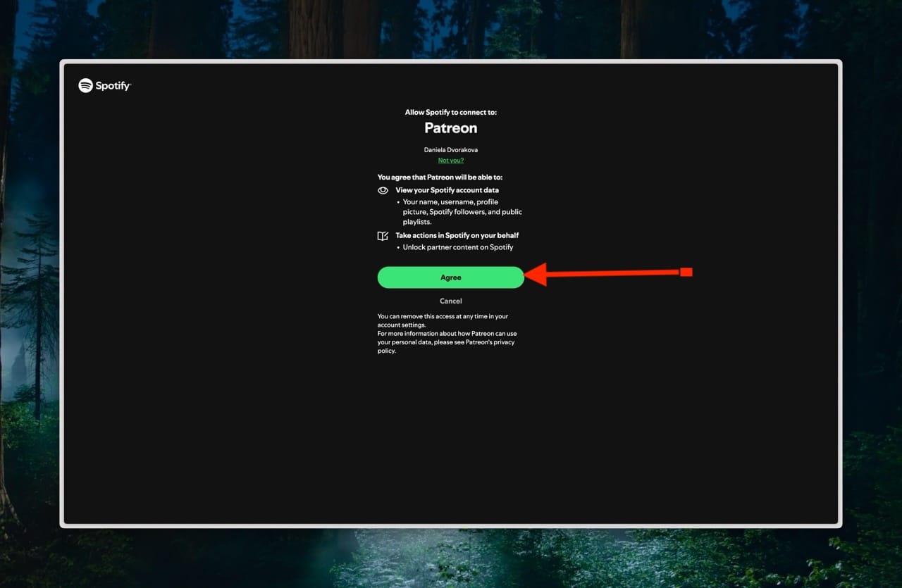Image resolution: width=902 pixels, height=588 pixels.
Task: Click the Cancel link
Action: [451, 301]
